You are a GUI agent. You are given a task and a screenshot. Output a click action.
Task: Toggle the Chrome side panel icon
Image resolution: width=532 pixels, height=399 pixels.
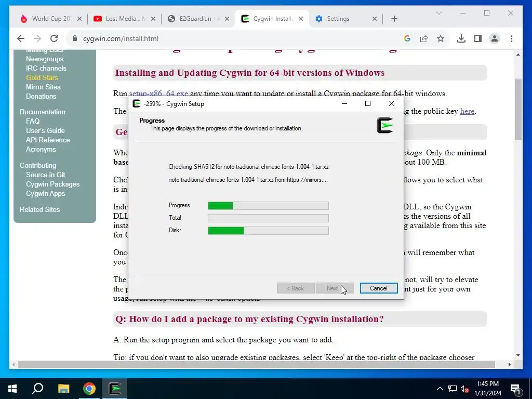click(x=478, y=38)
